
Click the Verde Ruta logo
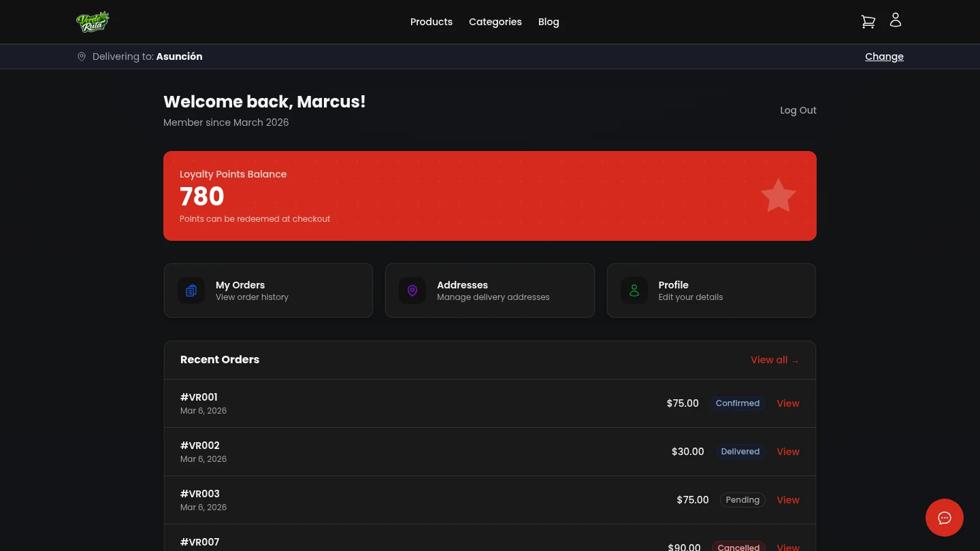(x=93, y=21)
